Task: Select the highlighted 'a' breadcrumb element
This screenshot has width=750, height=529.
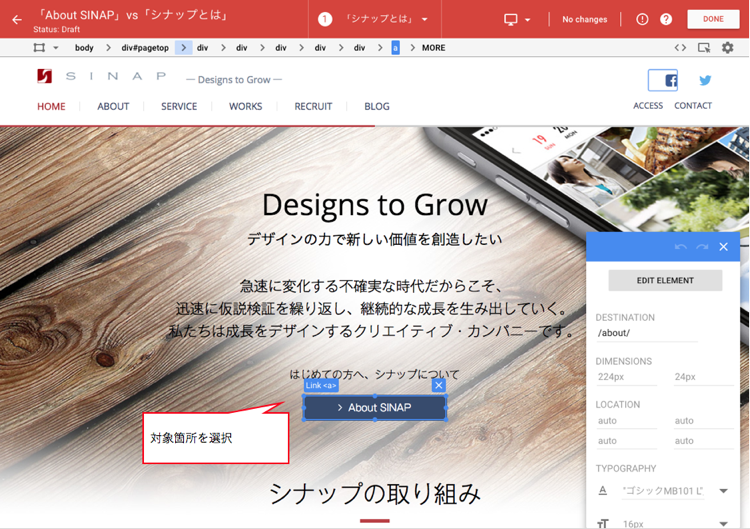Action: point(396,48)
